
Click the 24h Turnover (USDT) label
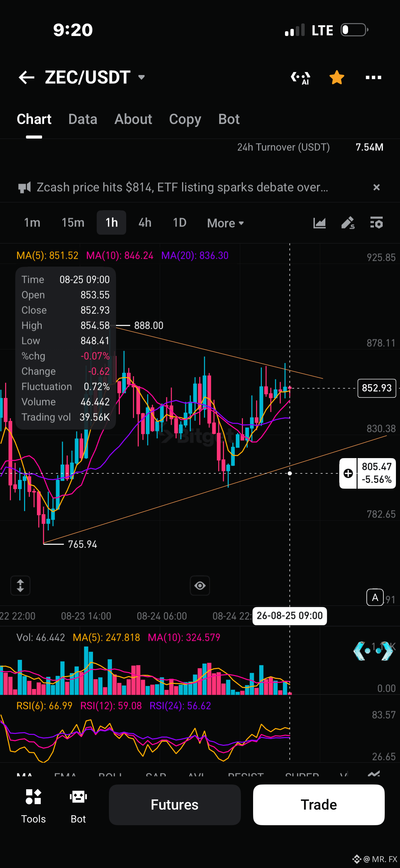pos(283,147)
